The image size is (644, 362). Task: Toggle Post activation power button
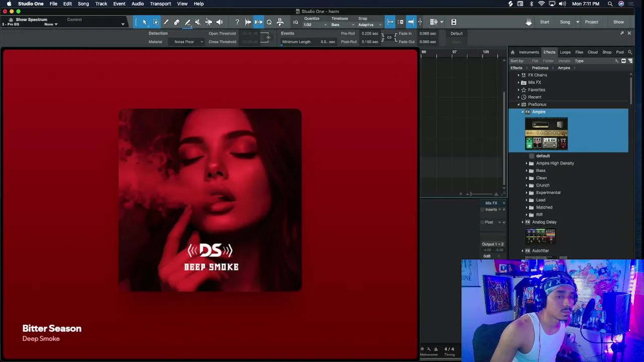482,222
